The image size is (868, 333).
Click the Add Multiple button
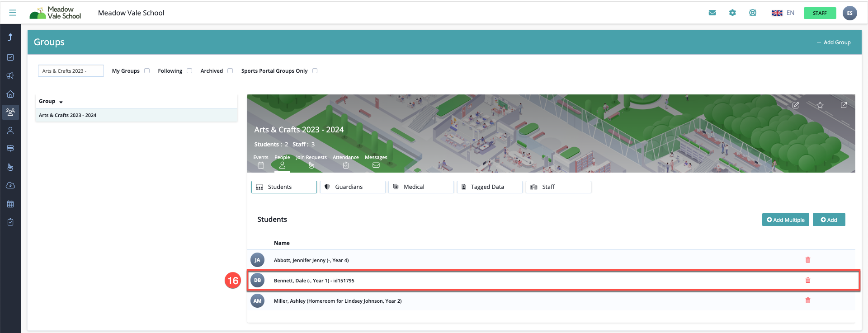[785, 220]
